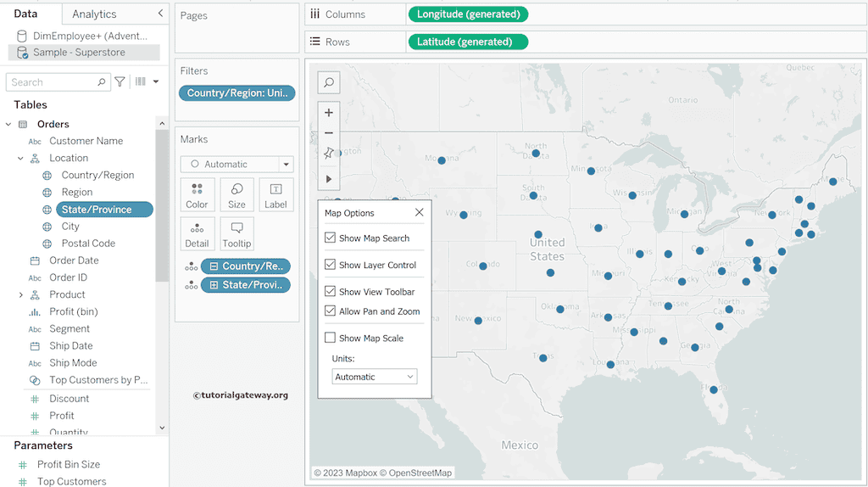Uncheck Show Map Search checkbox
868x487 pixels.
point(330,238)
